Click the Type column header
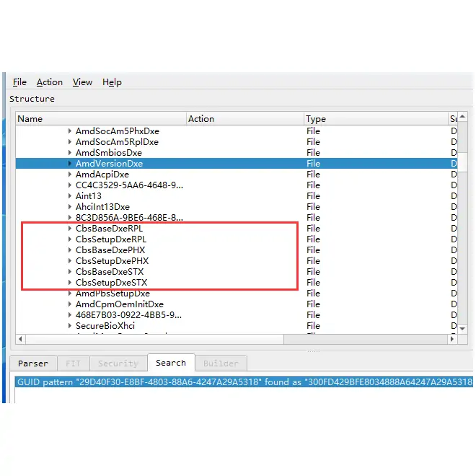The height and width of the screenshot is (476, 476). click(x=316, y=119)
